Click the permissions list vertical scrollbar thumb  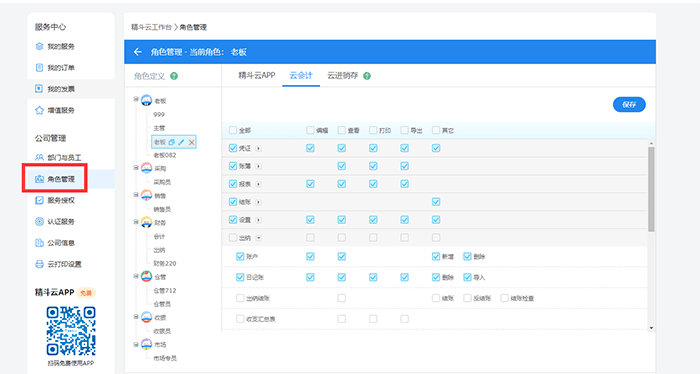coord(651,189)
